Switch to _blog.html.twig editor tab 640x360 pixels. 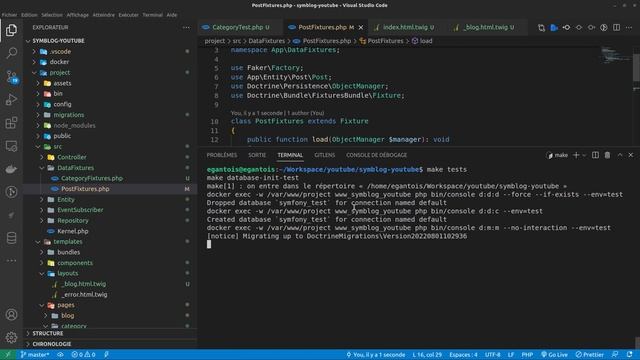[x=487, y=27]
